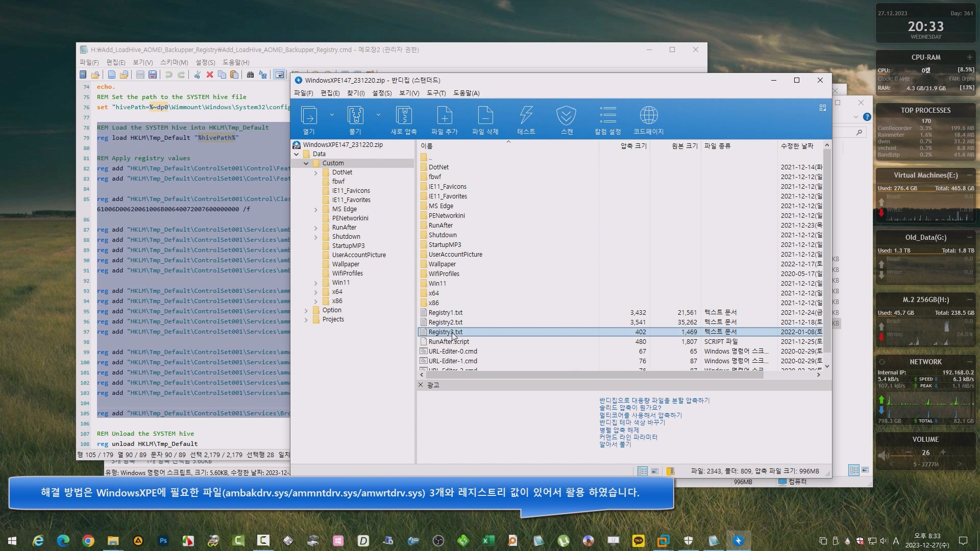Screen dimensions: 980x551
Task: Expand the Option folder in tree
Action: point(306,310)
